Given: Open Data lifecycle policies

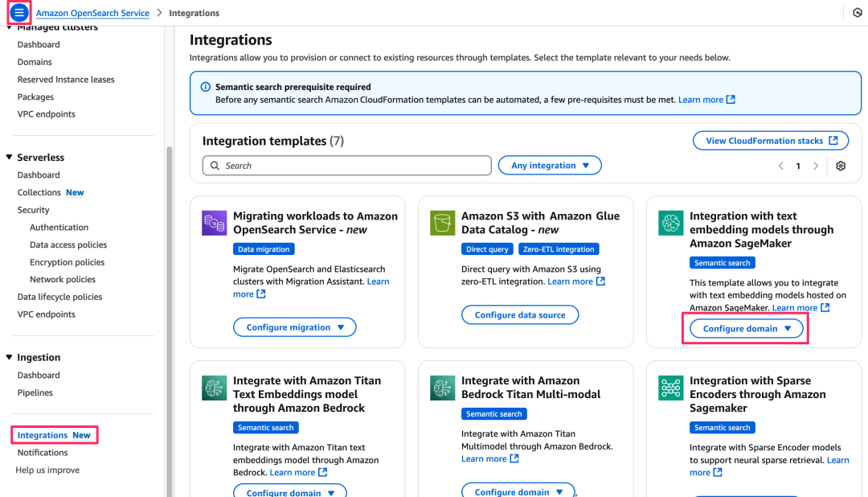Looking at the screenshot, I should point(59,297).
